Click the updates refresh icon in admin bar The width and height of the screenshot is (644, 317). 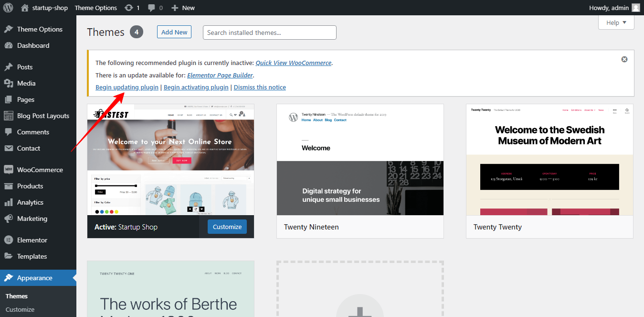(129, 8)
